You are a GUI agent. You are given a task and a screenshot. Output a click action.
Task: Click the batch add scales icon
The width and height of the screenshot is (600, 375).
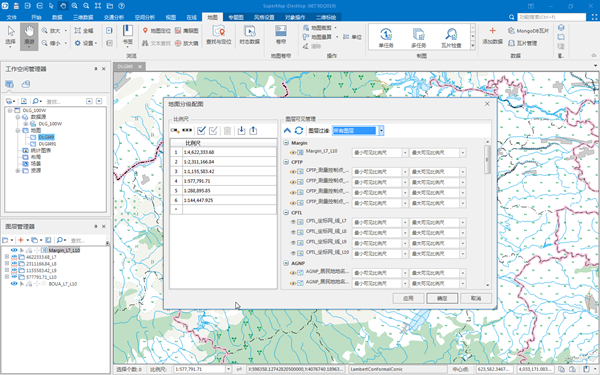[187, 130]
